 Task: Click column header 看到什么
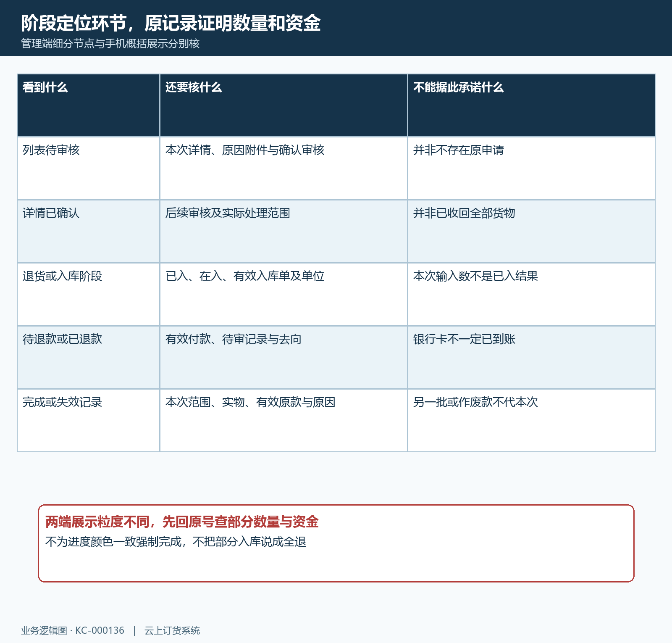pyautogui.click(x=88, y=105)
